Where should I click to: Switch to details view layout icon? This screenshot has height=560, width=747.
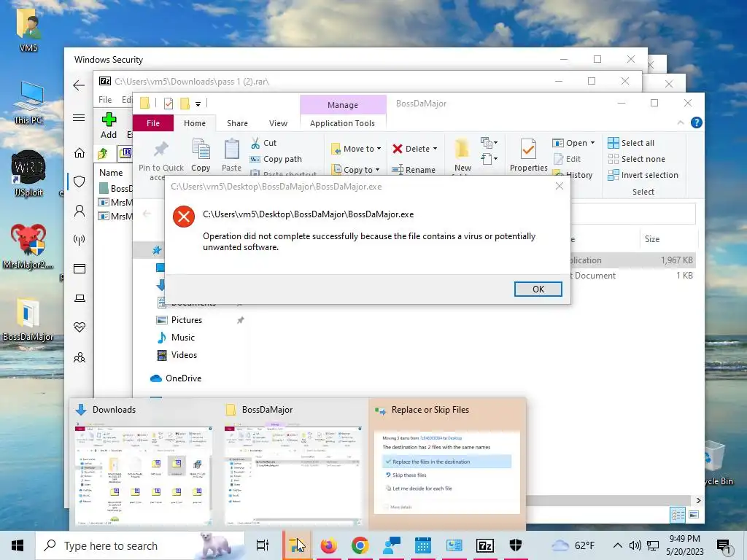(678, 515)
